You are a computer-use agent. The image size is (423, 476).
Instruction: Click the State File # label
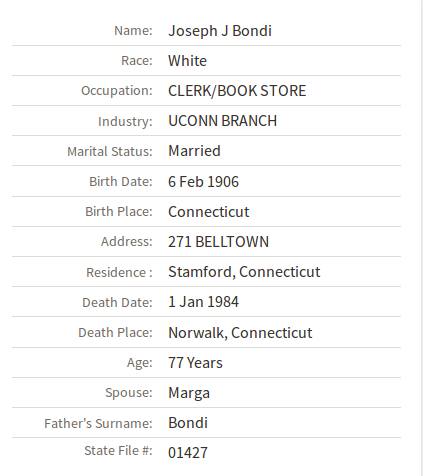click(118, 451)
